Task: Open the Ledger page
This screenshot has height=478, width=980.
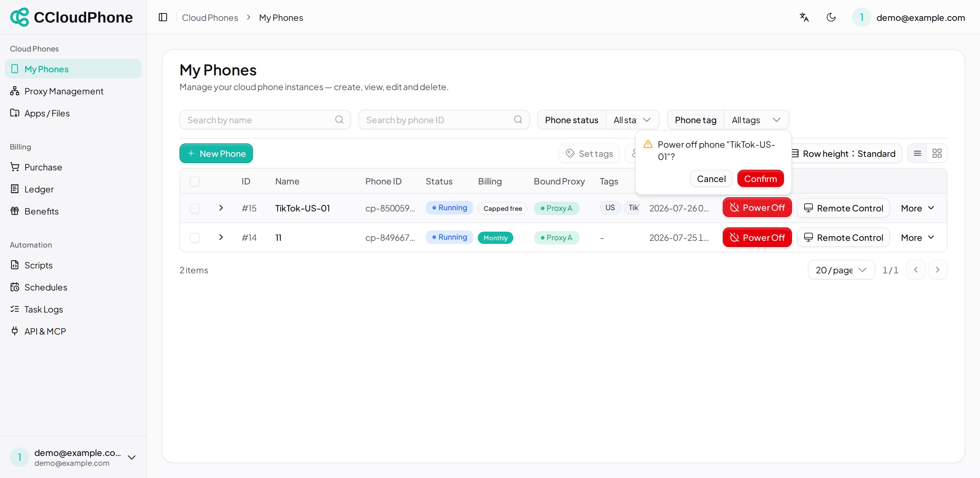Action: pos(73,189)
